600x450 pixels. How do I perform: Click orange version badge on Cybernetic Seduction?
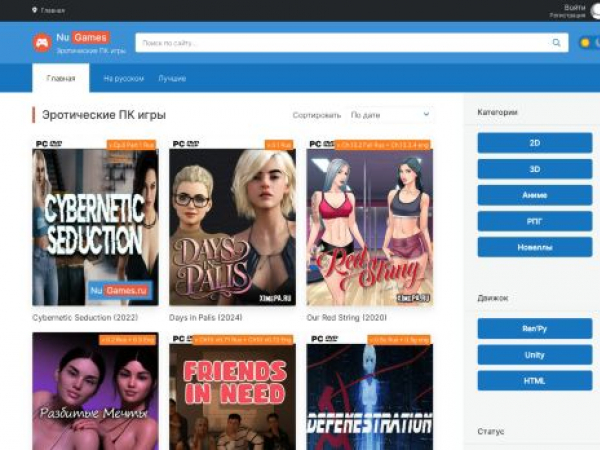click(131, 145)
